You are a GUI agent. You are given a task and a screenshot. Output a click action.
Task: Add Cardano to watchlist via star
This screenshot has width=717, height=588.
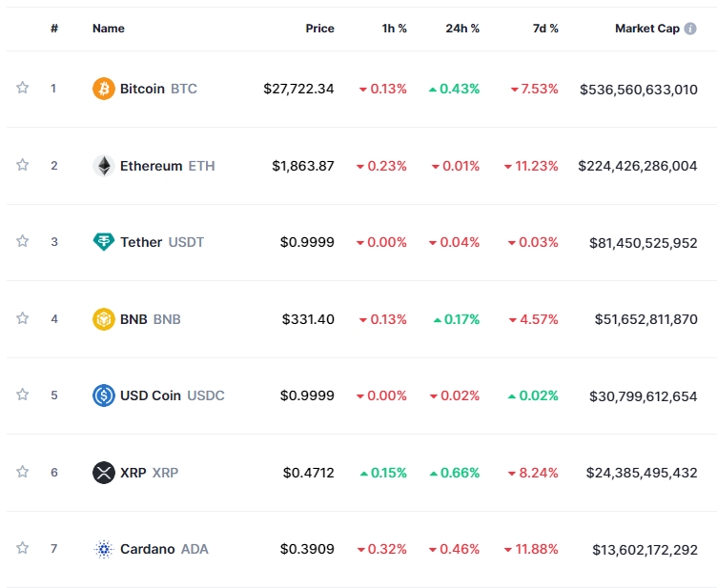tap(22, 548)
